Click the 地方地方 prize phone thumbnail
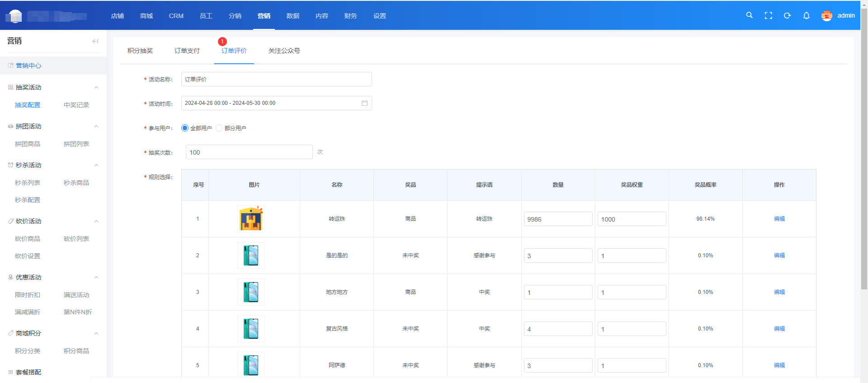The width and height of the screenshot is (868, 383). coord(251,292)
